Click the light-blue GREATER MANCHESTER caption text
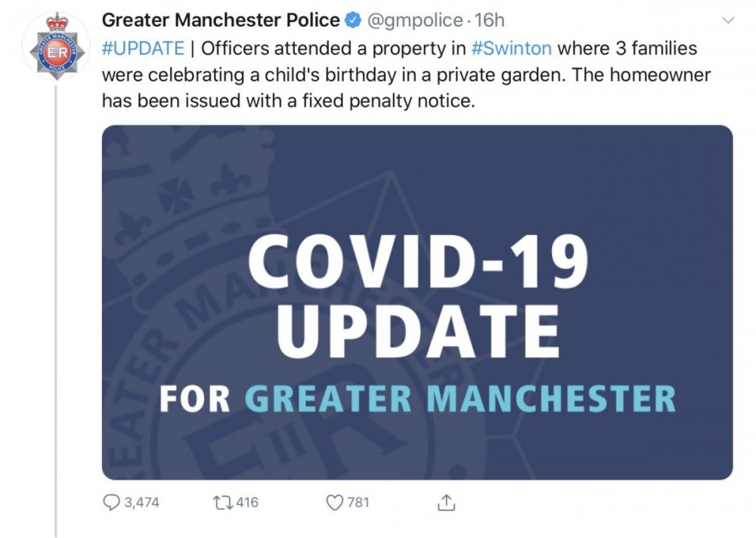The image size is (756, 538). 460,397
